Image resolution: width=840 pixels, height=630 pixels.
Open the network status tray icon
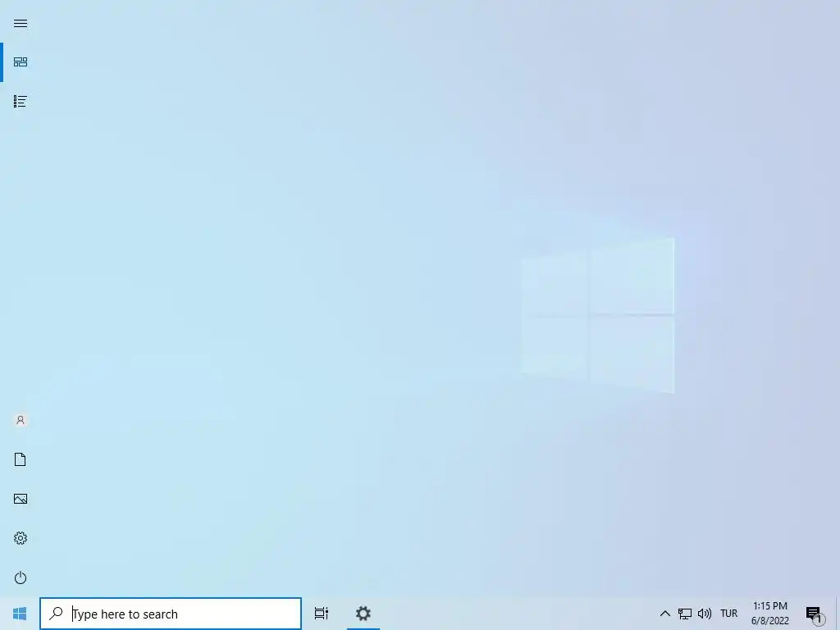[x=685, y=614]
